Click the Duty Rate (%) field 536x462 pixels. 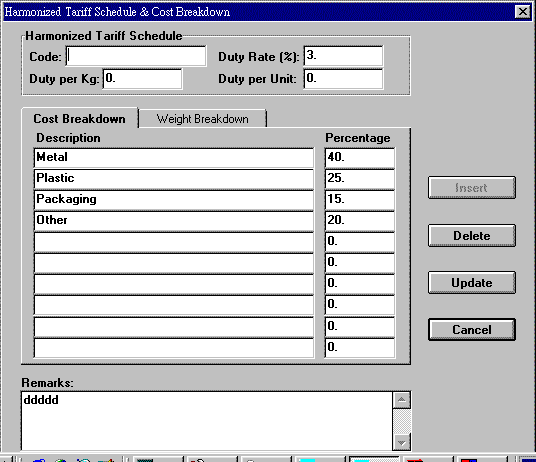pos(343,56)
